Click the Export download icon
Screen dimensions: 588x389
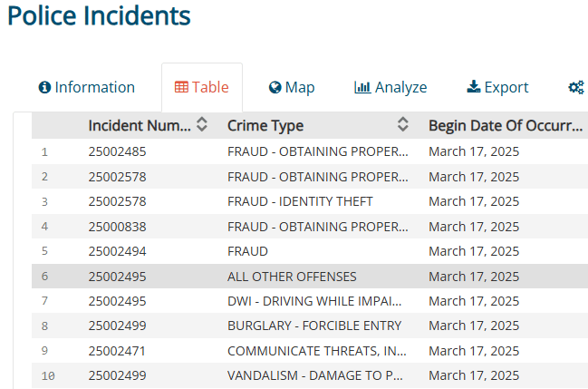pyautogui.click(x=473, y=88)
